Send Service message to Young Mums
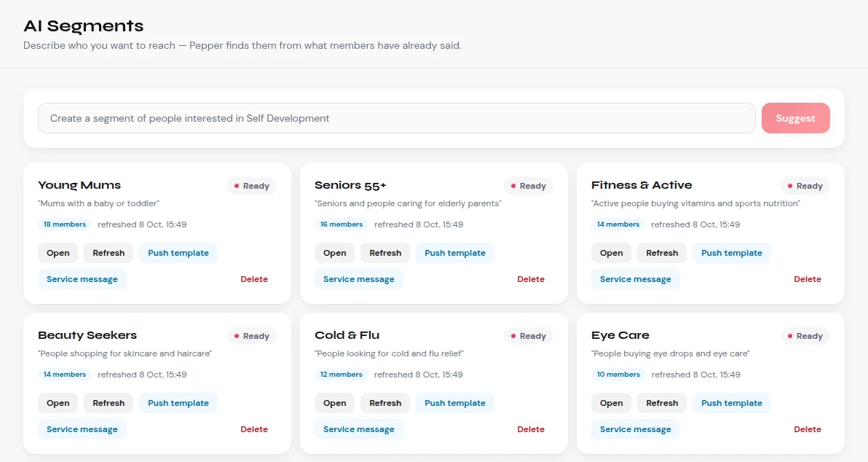 (82, 279)
